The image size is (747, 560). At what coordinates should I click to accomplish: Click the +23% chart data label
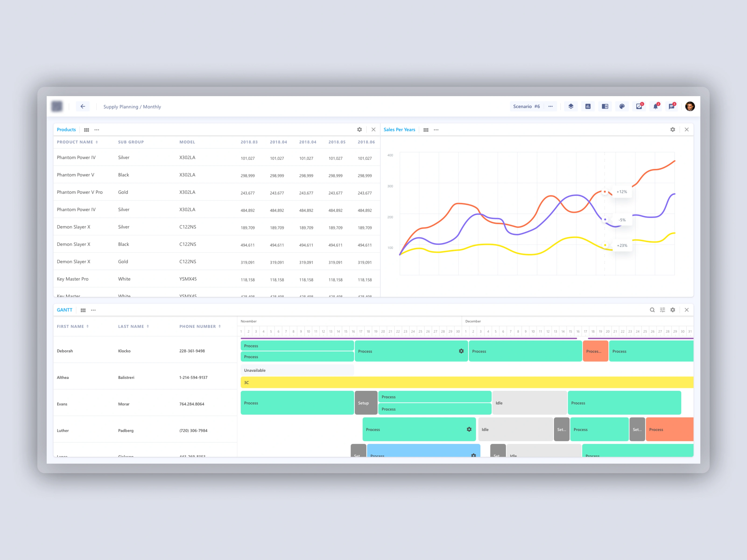(x=622, y=245)
